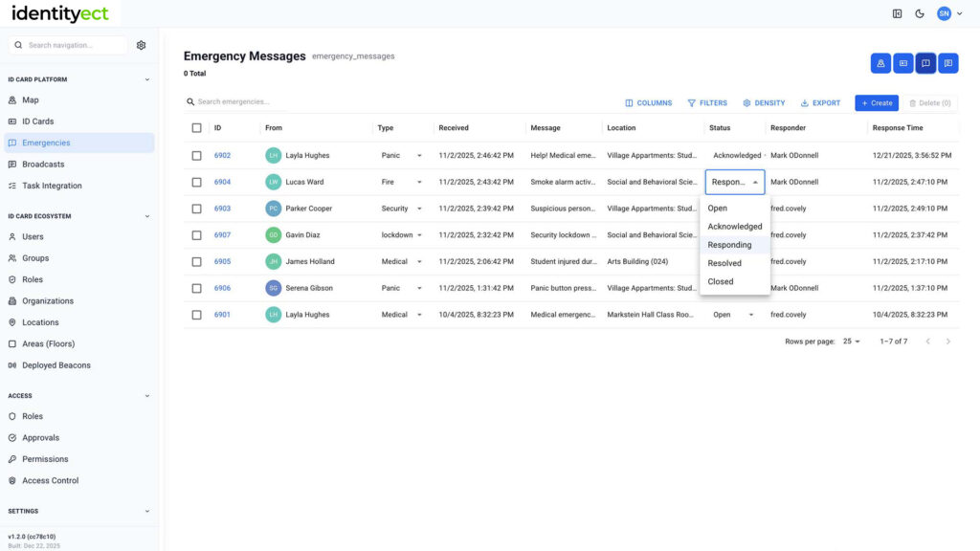Screen dimensions: 980x551
Task: Check the box for emergency row 6902
Action: point(197,155)
